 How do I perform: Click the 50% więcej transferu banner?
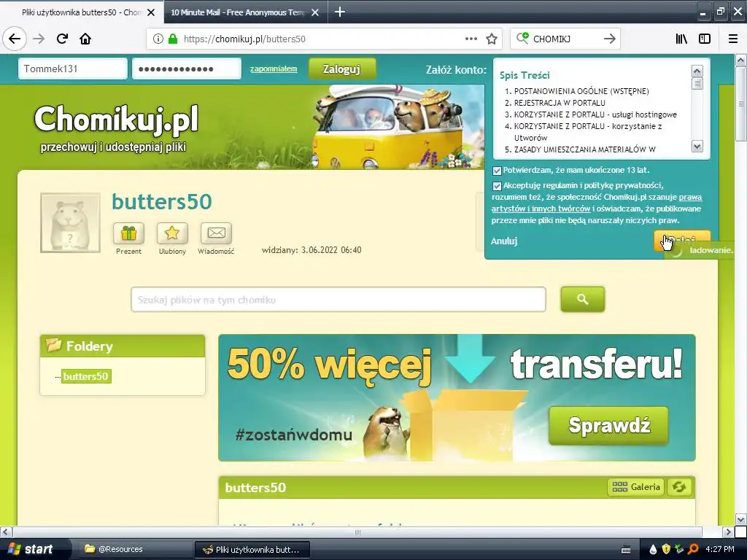(457, 397)
